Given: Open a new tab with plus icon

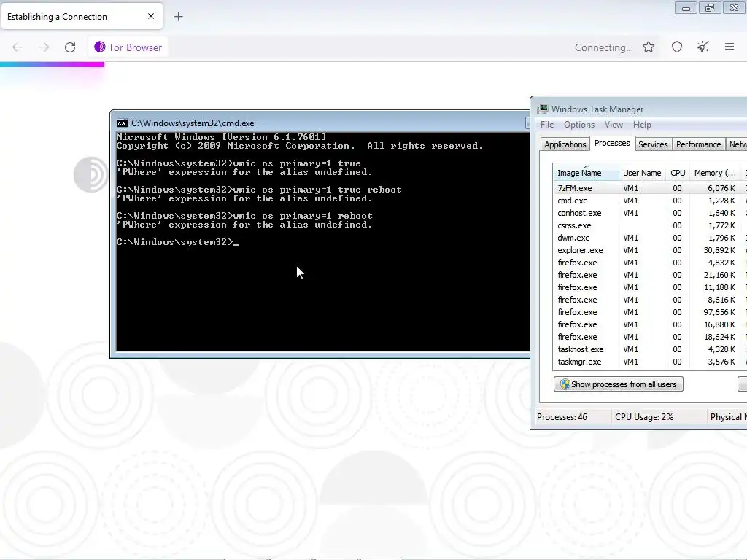Looking at the screenshot, I should (178, 17).
